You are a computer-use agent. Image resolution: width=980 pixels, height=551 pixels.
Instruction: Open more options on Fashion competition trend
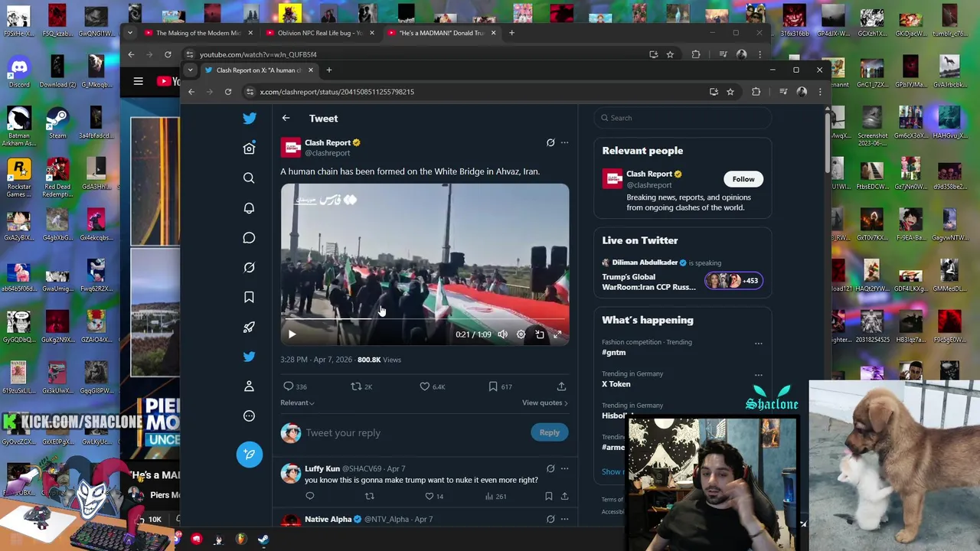(x=758, y=344)
